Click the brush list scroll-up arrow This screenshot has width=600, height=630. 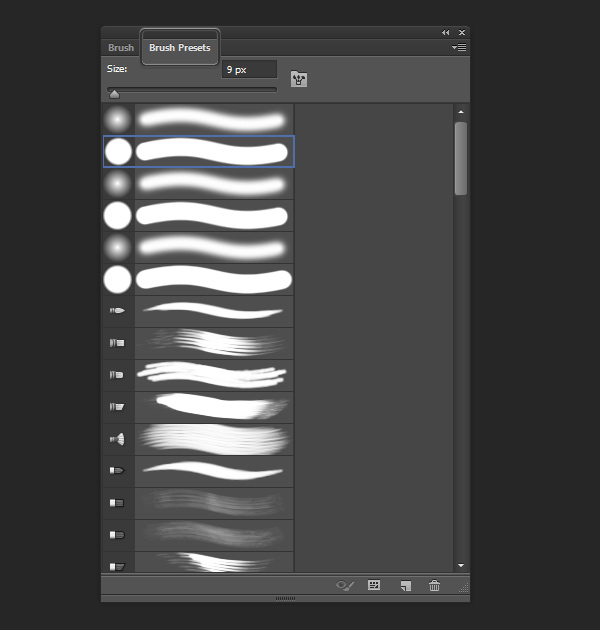(461, 112)
